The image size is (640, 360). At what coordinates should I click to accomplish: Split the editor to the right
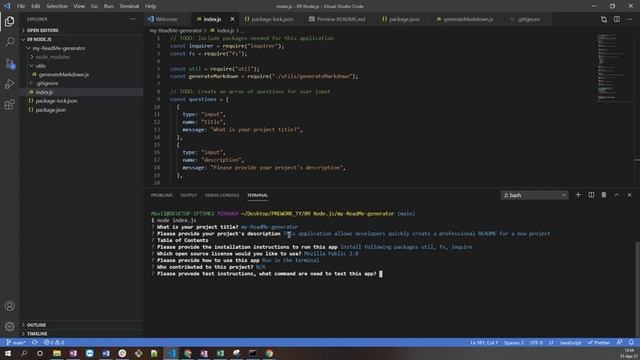coord(617,19)
